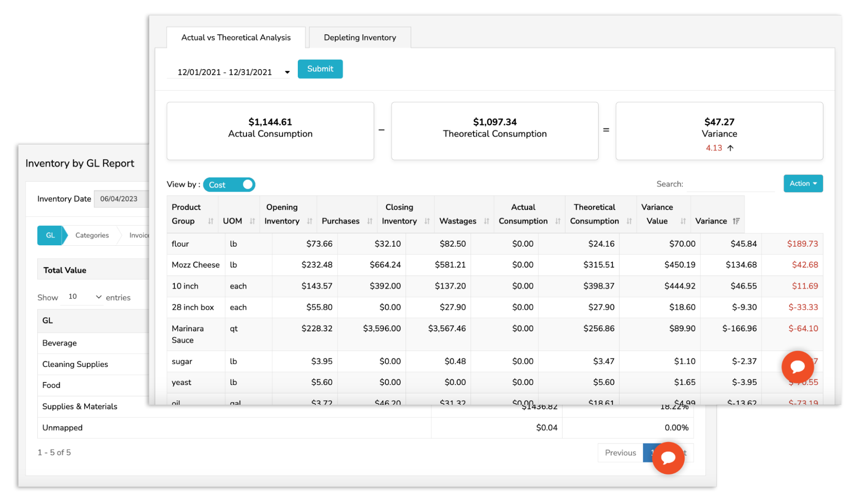
Task: Sort the table by UOM column
Action: click(x=252, y=221)
